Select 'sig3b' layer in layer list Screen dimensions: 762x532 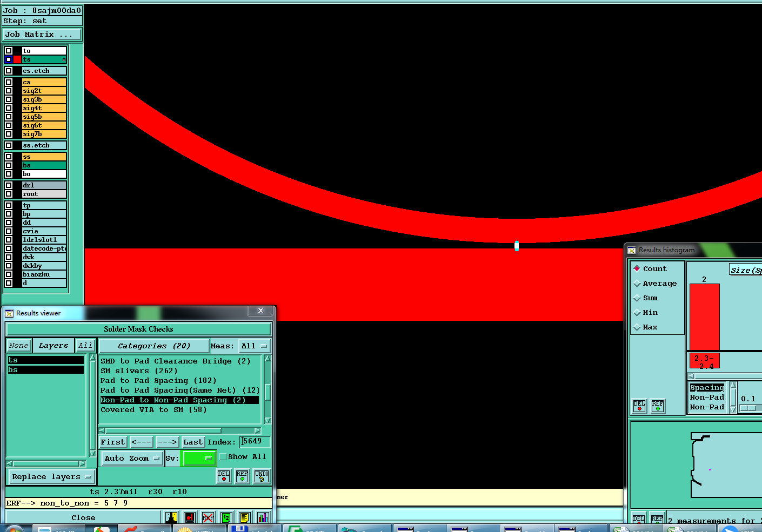tap(44, 99)
